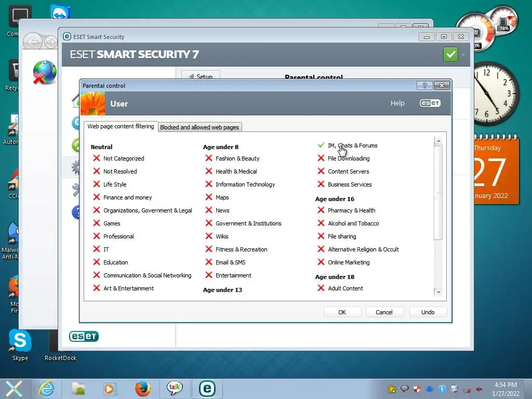Click the Neutral heading
The width and height of the screenshot is (532, 399).
pos(101,147)
